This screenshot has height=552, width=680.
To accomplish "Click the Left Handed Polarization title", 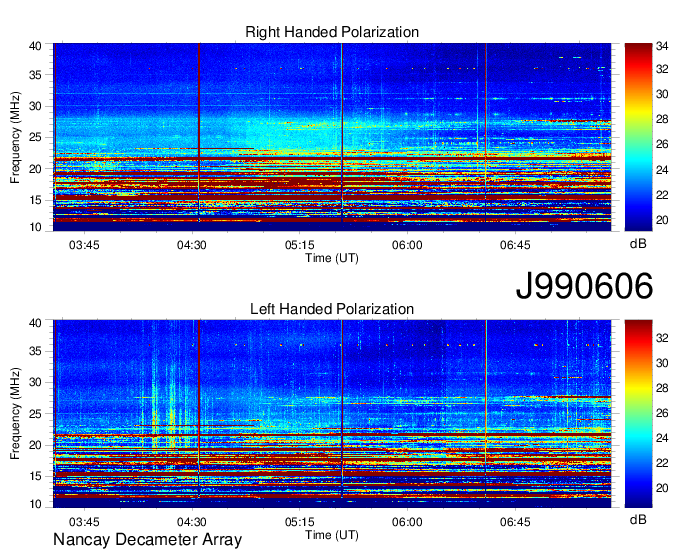I will [x=332, y=309].
